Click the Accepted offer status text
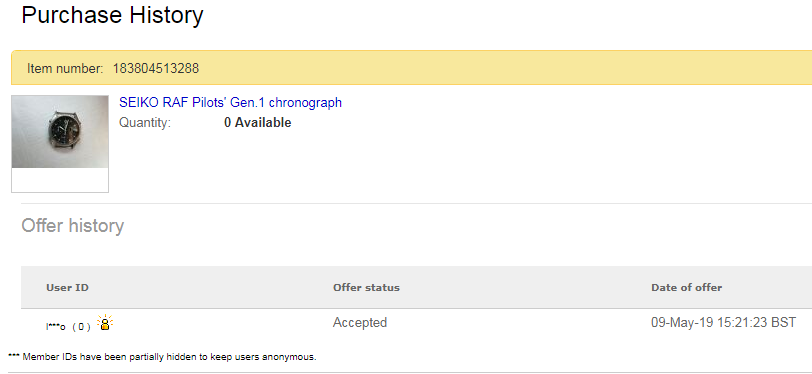This screenshot has width=812, height=374. coord(360,323)
